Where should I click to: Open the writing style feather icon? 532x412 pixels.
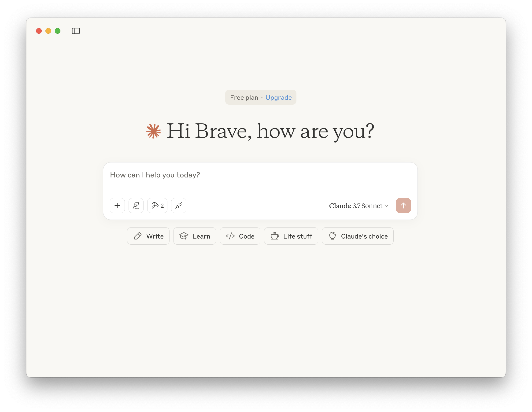[136, 206]
